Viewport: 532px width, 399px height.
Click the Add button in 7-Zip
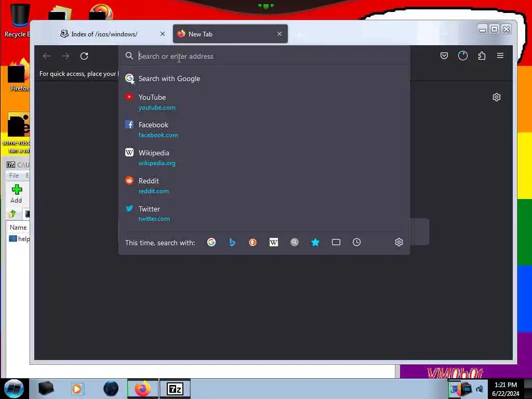click(x=16, y=194)
